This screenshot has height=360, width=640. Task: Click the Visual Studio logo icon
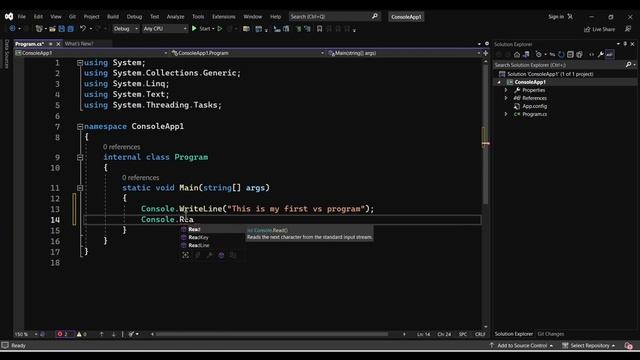[x=9, y=16]
